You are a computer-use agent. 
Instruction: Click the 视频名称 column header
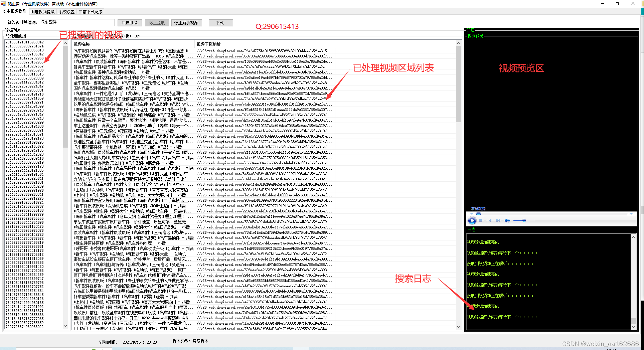[82, 44]
